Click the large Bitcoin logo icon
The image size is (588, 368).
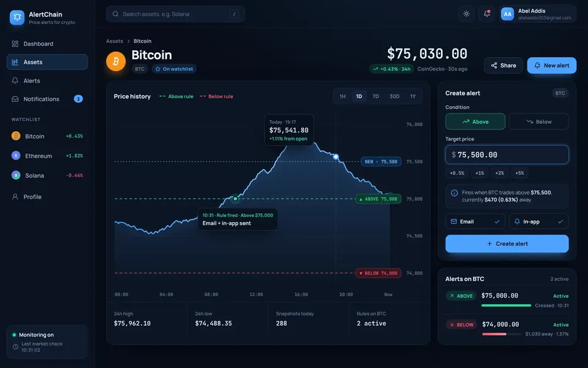tap(116, 61)
